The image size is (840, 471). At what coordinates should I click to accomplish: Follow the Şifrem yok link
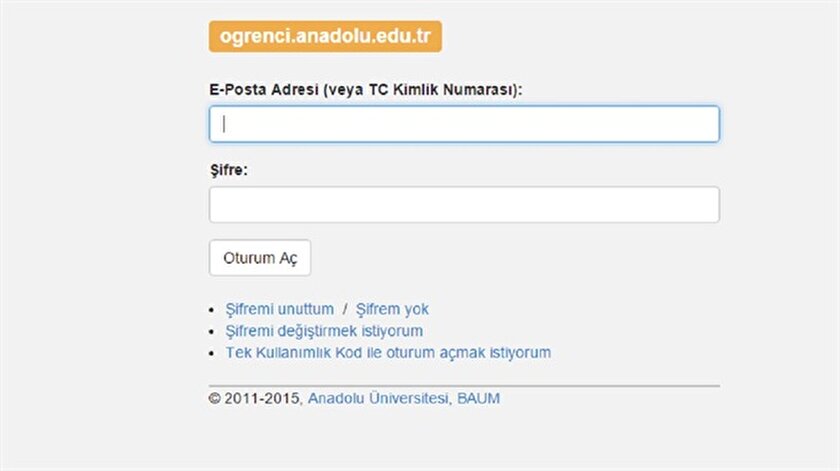click(x=392, y=309)
